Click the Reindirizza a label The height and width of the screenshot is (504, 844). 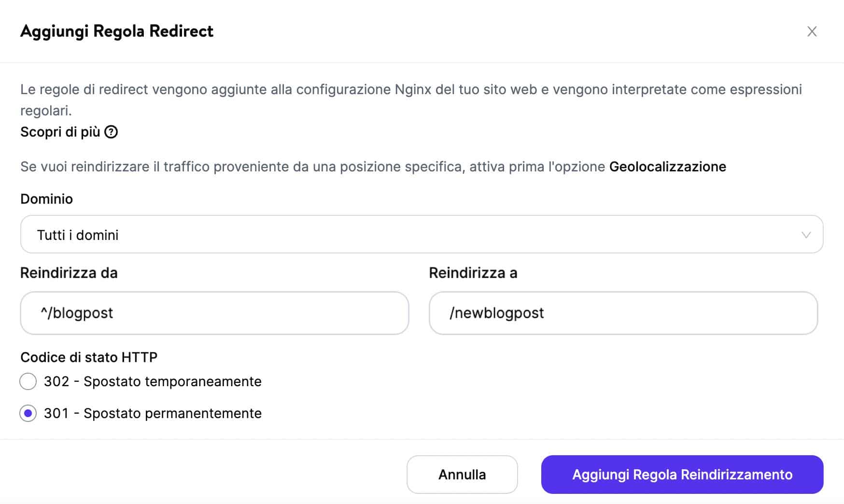click(472, 273)
